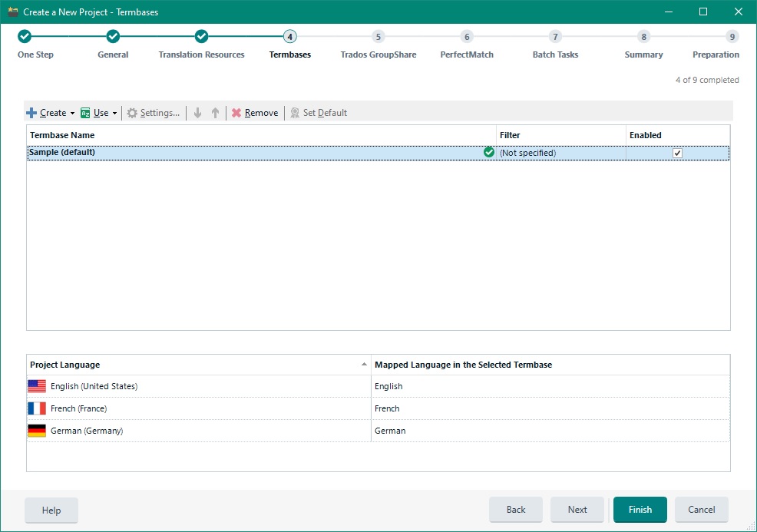Image resolution: width=757 pixels, height=532 pixels.
Task: Click the green status checkmark on Sample row
Action: tap(489, 153)
